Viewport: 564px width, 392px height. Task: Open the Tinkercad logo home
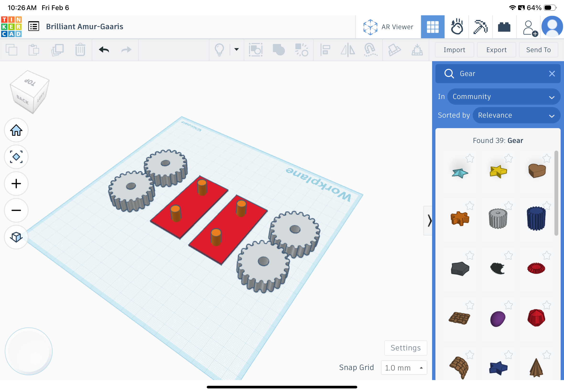[x=11, y=27]
